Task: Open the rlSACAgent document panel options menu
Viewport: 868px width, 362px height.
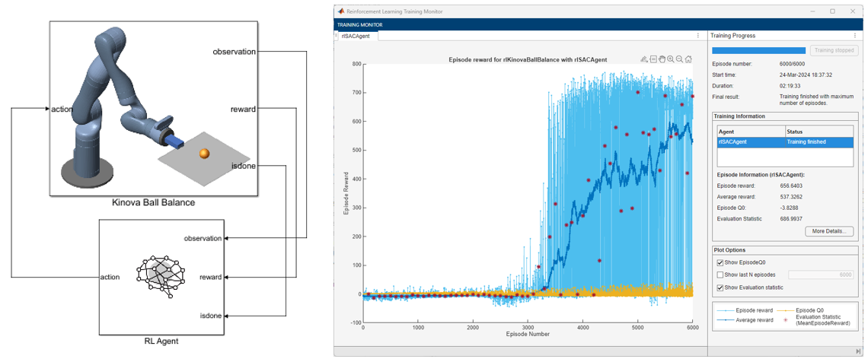Action: coord(698,36)
